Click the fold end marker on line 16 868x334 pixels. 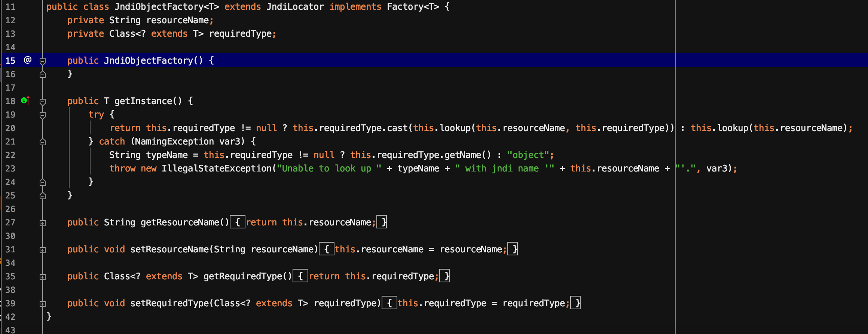[43, 75]
